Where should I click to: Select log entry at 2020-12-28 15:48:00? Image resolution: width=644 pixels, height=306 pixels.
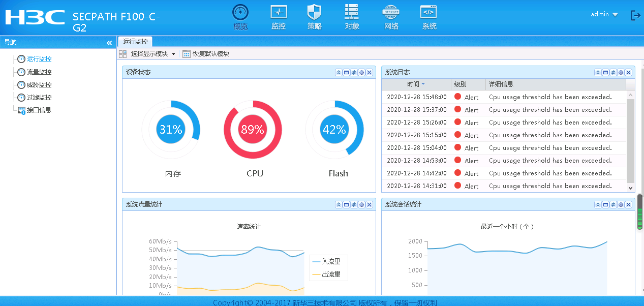click(x=504, y=97)
